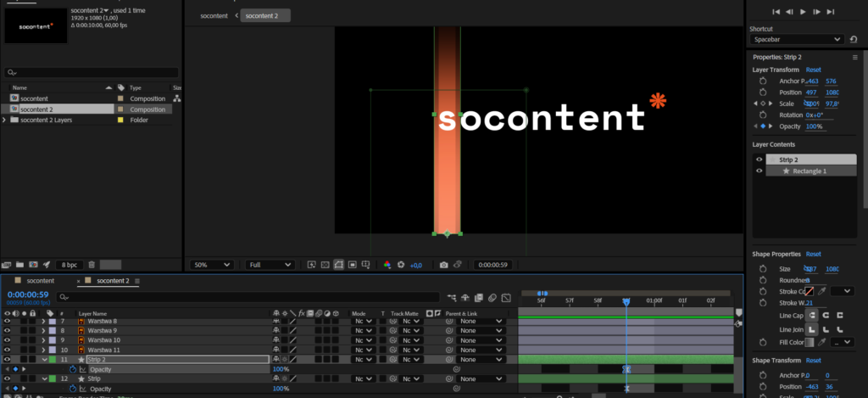Select Rectangle 1 in Layer Contents

[x=811, y=171]
